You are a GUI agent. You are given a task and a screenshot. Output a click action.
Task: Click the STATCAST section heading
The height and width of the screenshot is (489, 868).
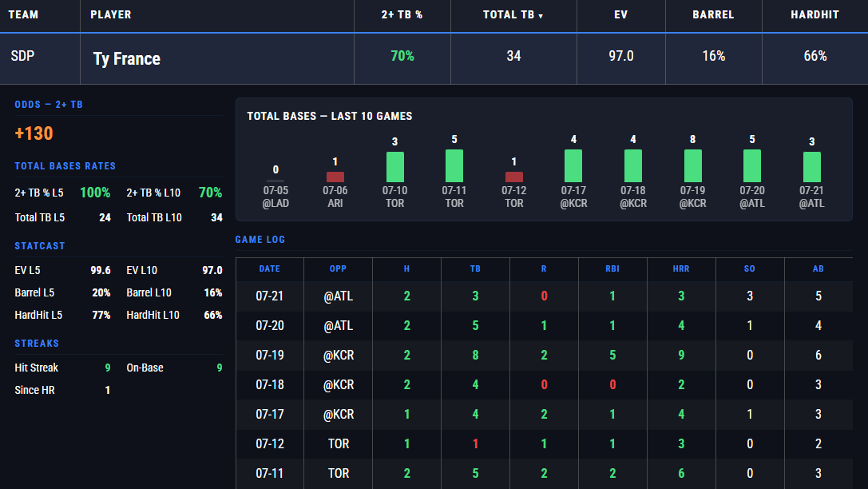point(40,246)
